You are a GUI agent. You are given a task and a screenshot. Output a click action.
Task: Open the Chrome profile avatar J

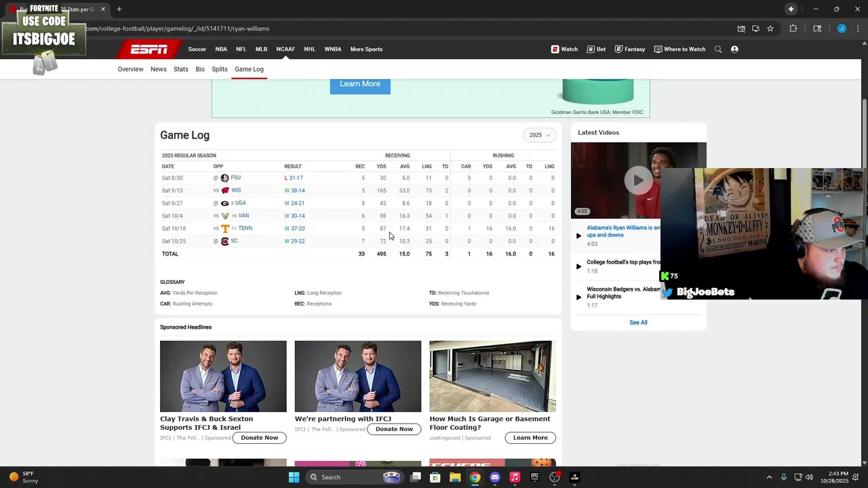842,28
